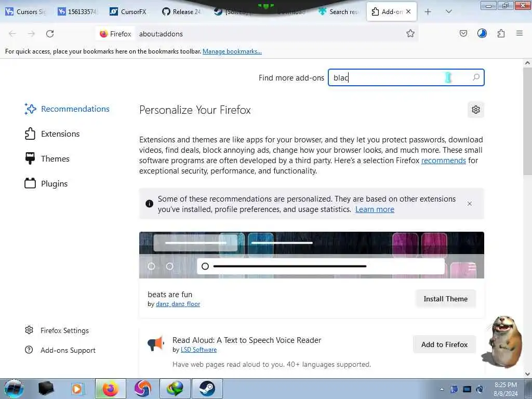
Task: Open the Manage bookmarks link
Action: coord(232,51)
